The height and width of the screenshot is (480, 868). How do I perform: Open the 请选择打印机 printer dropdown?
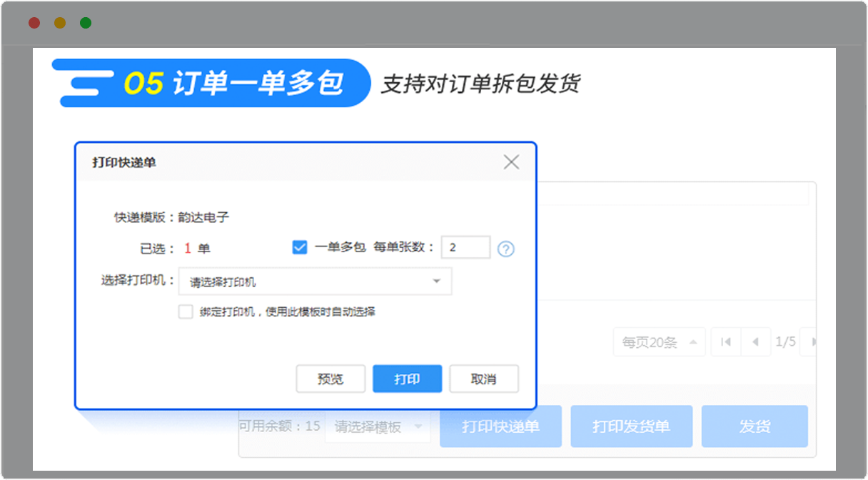click(x=315, y=281)
